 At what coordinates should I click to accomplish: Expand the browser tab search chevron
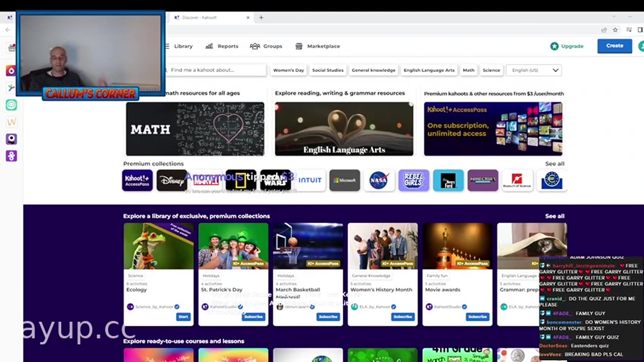coord(614,17)
